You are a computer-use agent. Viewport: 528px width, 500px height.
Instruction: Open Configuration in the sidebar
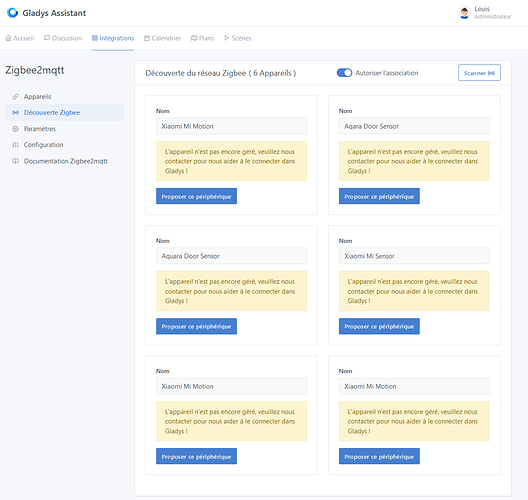(65, 145)
